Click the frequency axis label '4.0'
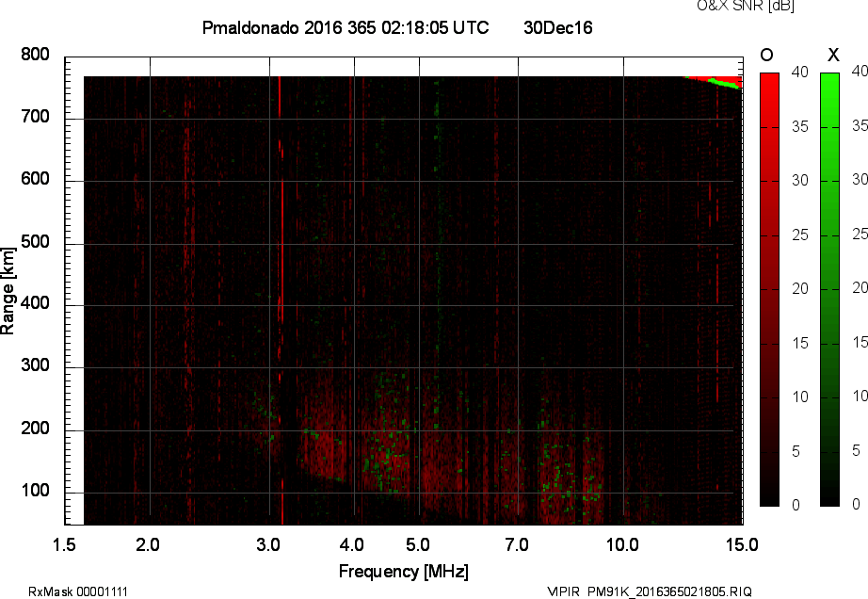Viewport: 868px width, 599px height. 352,544
